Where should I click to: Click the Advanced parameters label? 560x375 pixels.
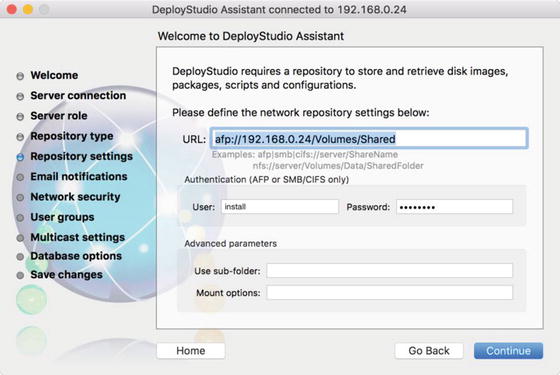[230, 244]
